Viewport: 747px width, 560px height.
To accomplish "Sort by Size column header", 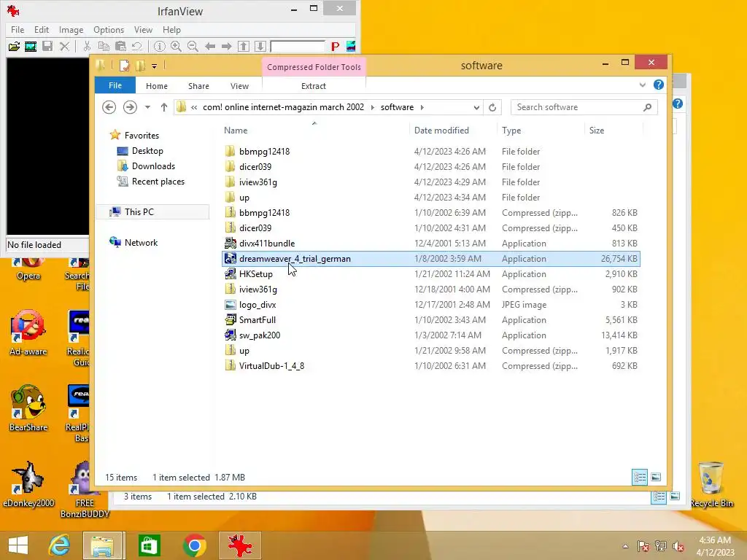I will tap(597, 131).
